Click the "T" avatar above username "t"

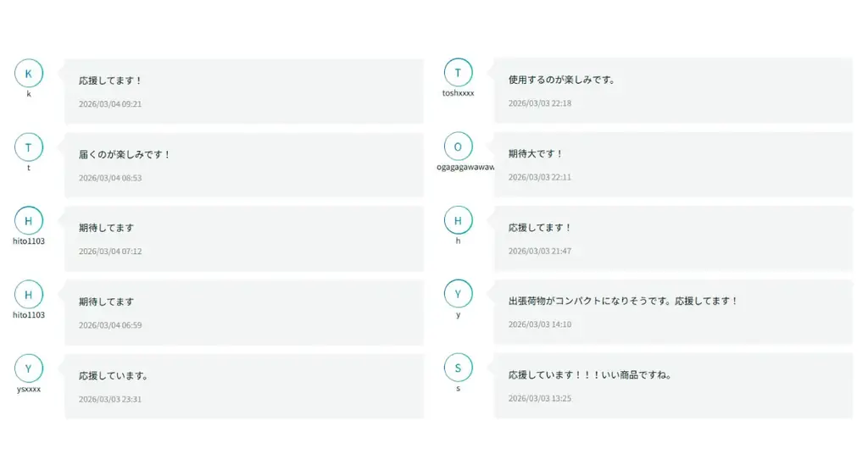tap(29, 147)
